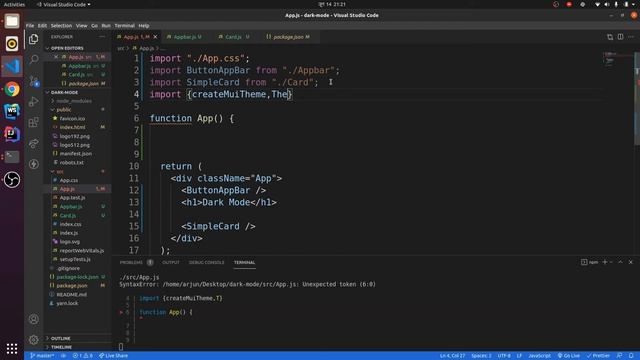
Task: Collapse the Open Editors section
Action: 65,48
